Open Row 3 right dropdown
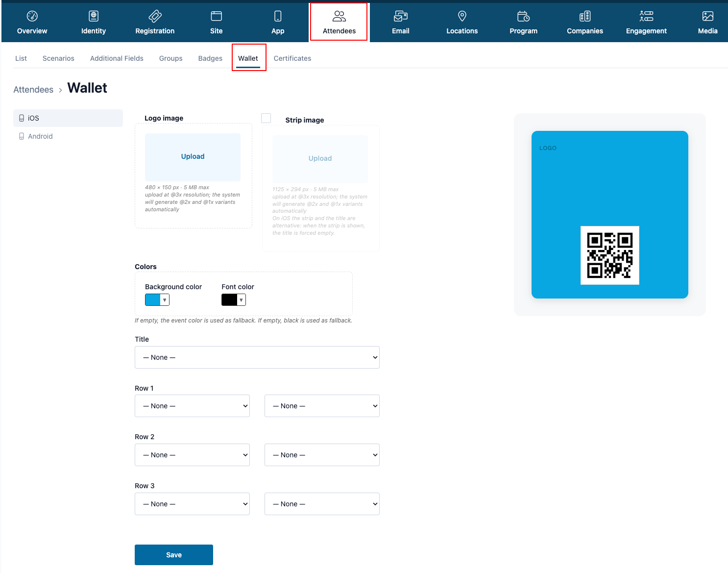 [322, 504]
